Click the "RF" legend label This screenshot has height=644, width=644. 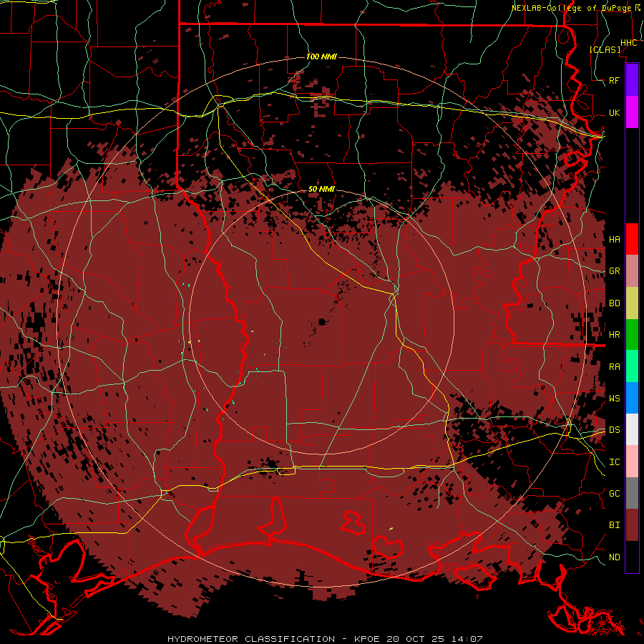click(x=614, y=80)
